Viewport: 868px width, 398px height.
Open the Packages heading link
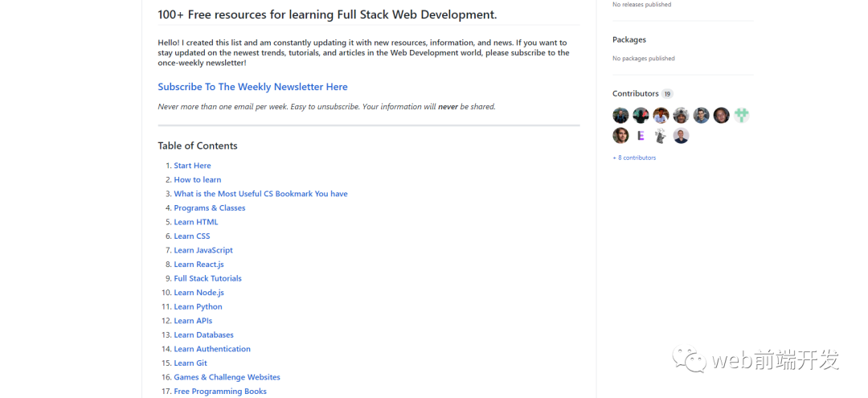tap(629, 39)
